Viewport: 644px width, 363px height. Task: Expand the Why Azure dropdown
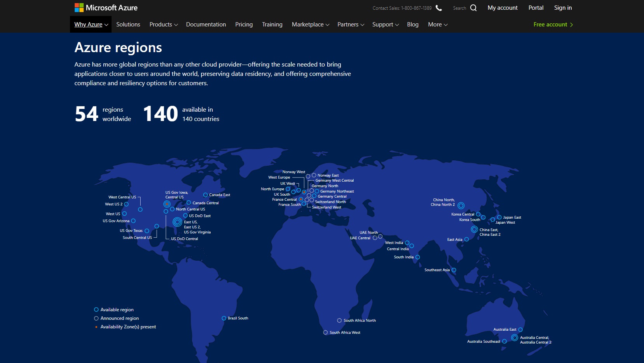click(x=91, y=25)
